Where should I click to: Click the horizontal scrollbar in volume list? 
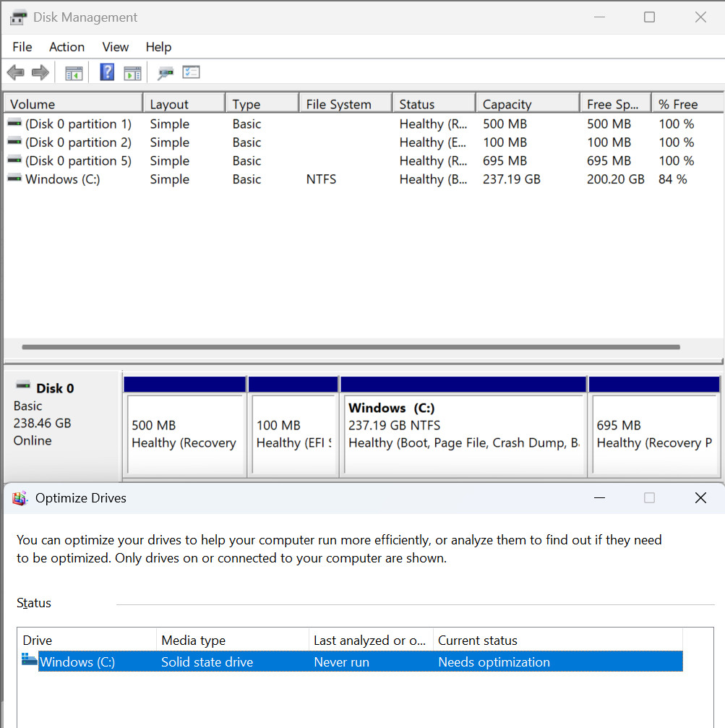pos(351,347)
